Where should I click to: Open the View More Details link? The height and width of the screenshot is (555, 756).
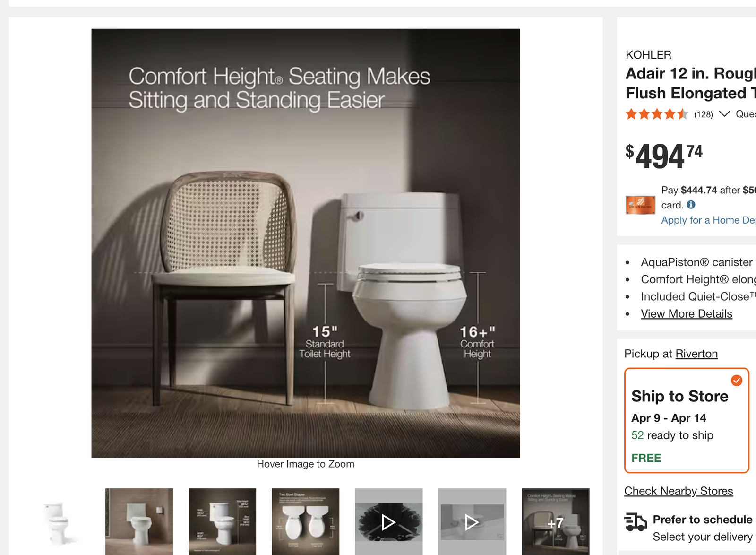pos(686,314)
